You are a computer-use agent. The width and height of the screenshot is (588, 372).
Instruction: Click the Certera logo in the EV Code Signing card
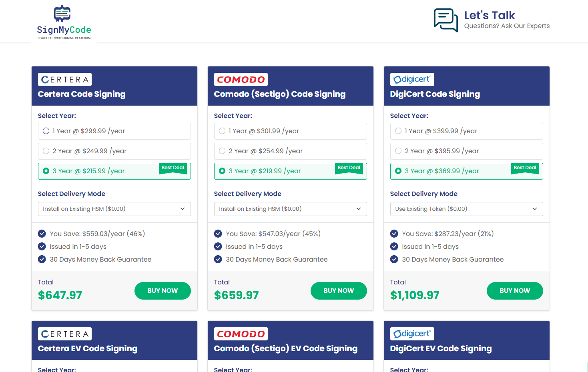(65, 334)
